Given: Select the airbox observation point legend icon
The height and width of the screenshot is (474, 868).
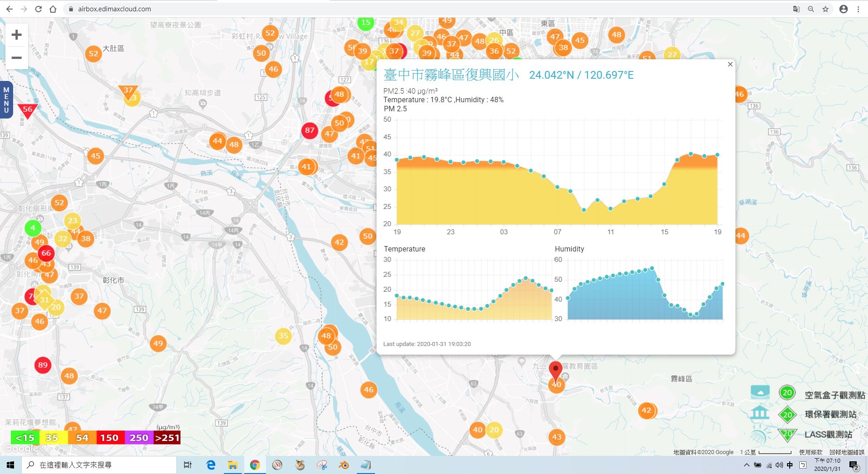Looking at the screenshot, I should coord(787,393).
